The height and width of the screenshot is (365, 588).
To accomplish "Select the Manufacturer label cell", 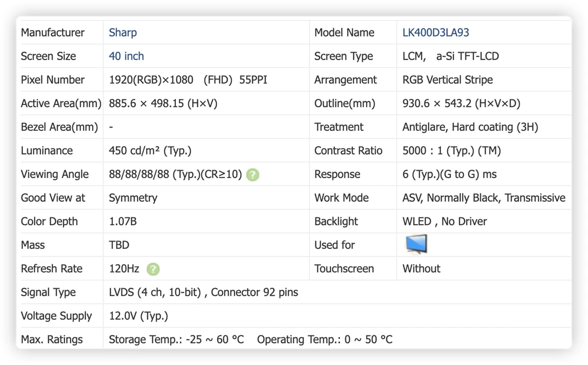I will pos(53,33).
